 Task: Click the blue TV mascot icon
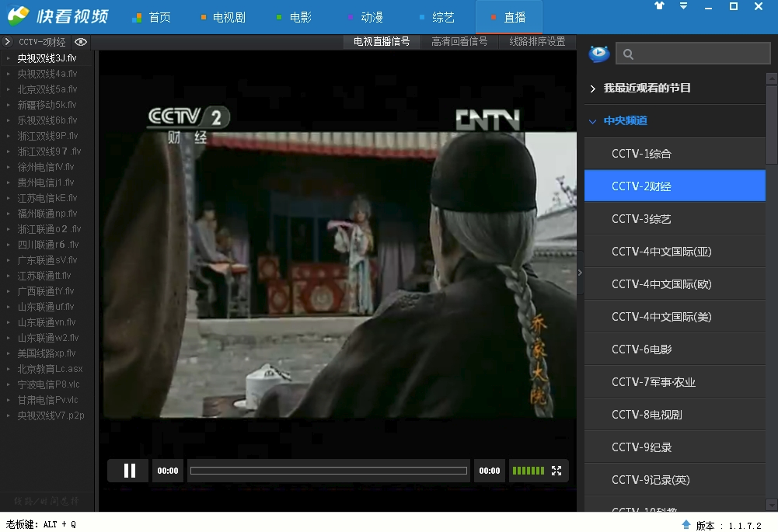(x=599, y=54)
